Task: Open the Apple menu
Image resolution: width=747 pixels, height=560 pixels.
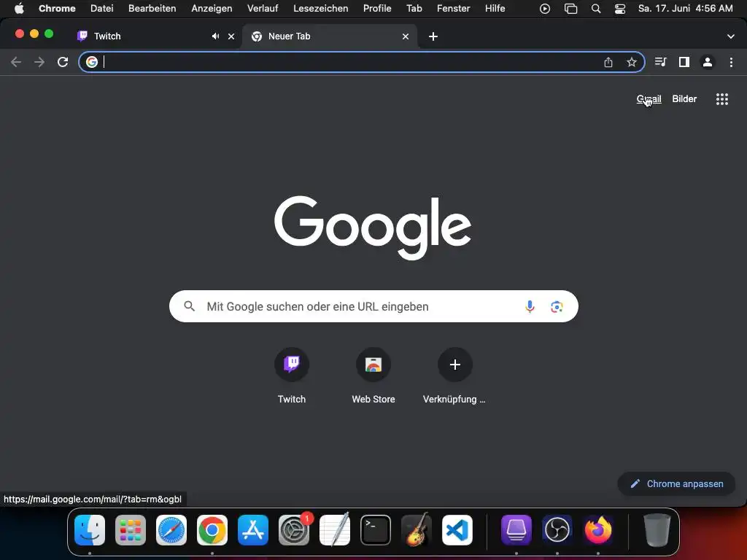Action: (19, 9)
